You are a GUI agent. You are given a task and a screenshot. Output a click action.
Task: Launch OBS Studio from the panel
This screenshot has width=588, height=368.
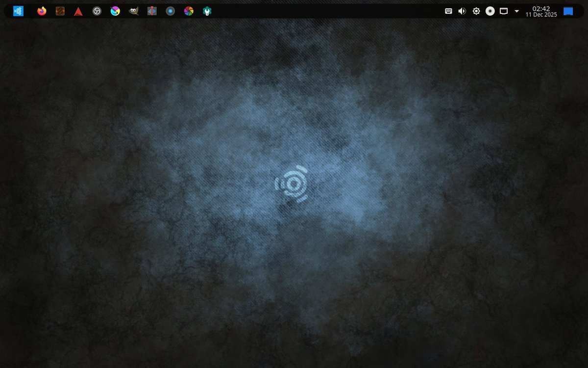point(97,10)
